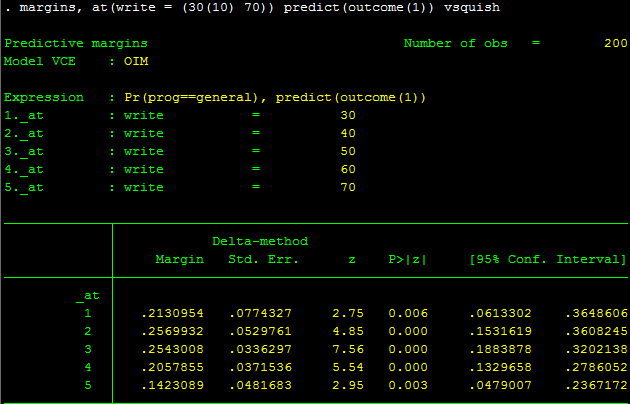Click the P>|z| column header
The image size is (630, 404).
coord(407,259)
